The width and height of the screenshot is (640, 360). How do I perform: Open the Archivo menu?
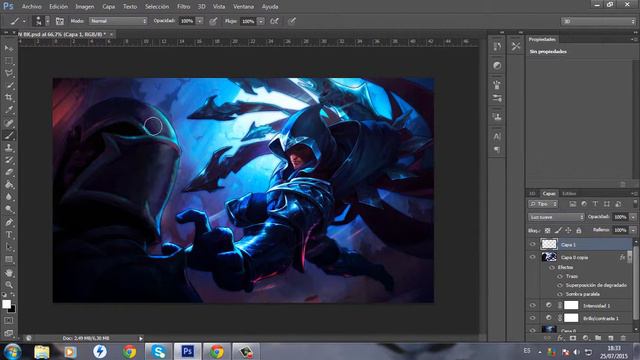coord(31,7)
